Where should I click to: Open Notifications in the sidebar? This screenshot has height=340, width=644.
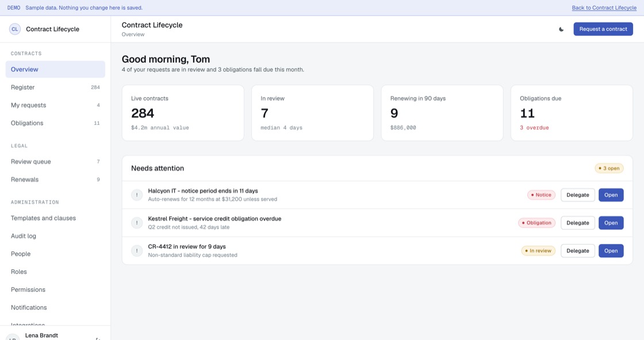click(x=55, y=308)
